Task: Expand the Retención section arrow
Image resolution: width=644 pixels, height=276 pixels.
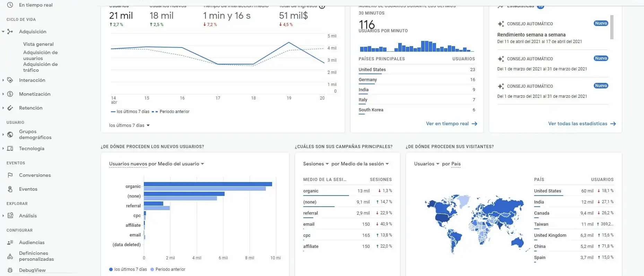Action: 3,108
